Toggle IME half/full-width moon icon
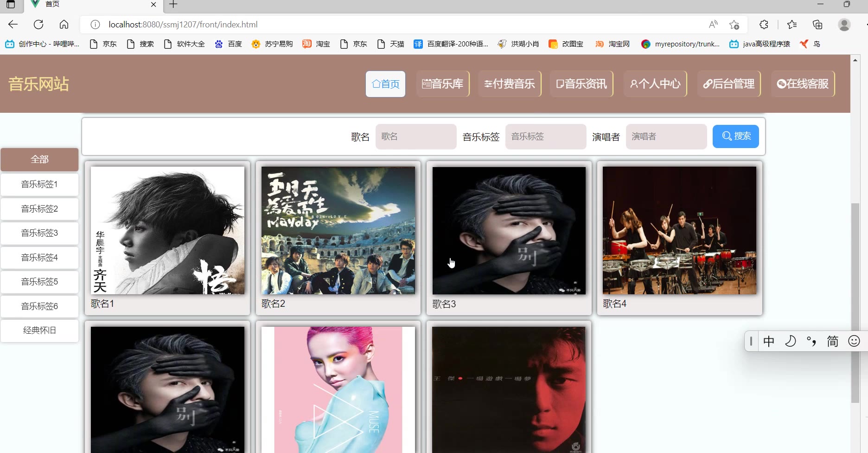Image resolution: width=868 pixels, height=453 pixels. coord(790,342)
